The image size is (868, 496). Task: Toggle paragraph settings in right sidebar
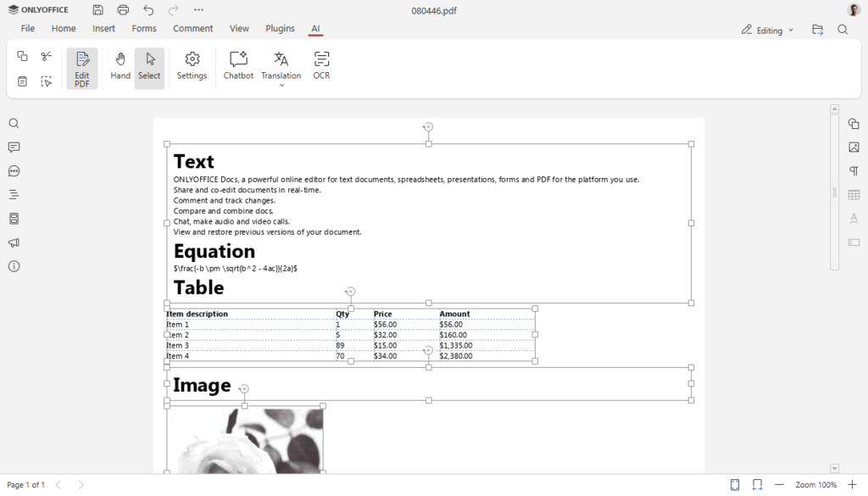(853, 170)
